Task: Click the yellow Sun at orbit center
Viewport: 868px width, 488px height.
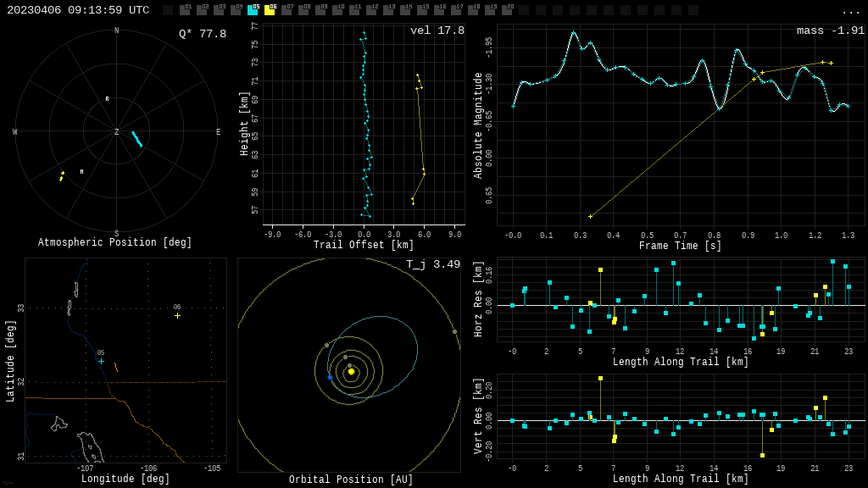Action: 351,371
